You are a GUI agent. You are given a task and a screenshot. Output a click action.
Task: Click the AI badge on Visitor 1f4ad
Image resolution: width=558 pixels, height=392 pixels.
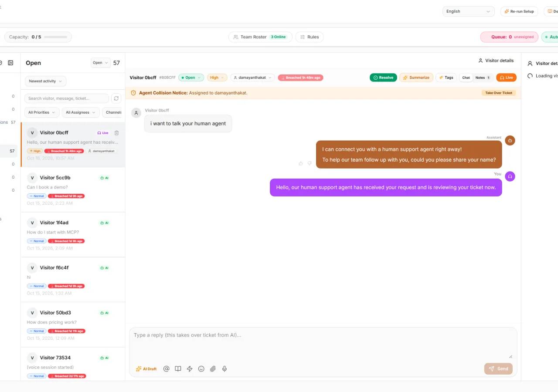click(x=104, y=223)
